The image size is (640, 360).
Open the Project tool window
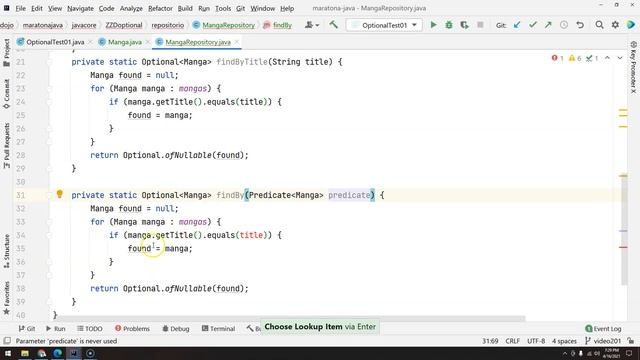tap(7, 52)
